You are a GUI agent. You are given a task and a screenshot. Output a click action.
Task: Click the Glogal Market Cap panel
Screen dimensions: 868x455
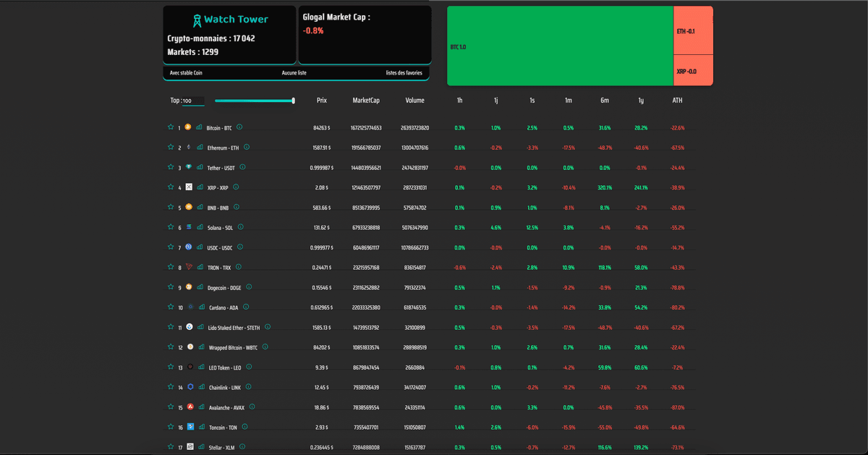tap(365, 35)
